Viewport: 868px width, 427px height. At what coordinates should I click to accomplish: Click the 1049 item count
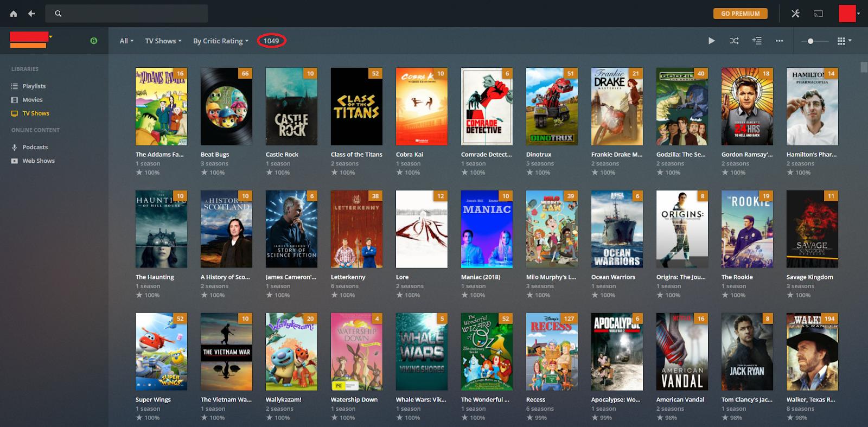pos(271,41)
